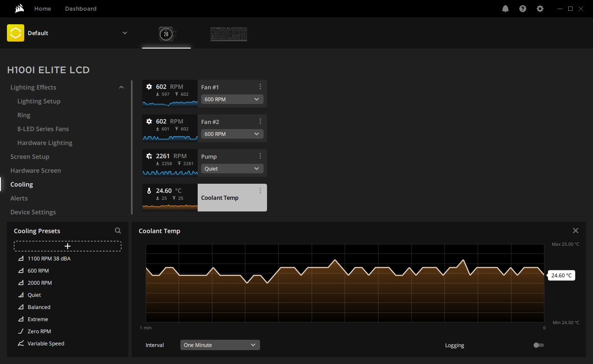Search cooling presets with magnifier icon
Image resolution: width=593 pixels, height=364 pixels.
[118, 231]
